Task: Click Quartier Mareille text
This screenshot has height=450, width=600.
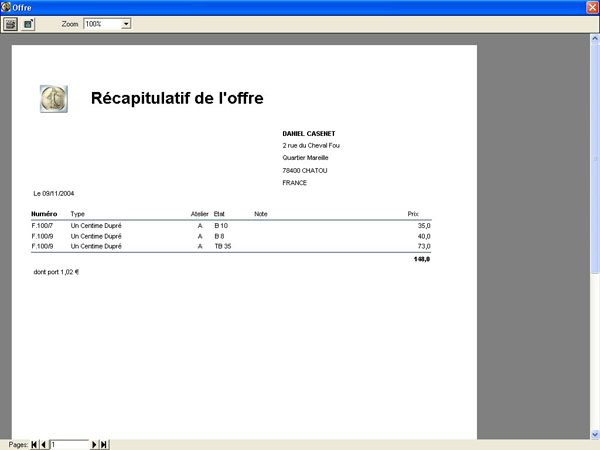Action: coord(305,158)
